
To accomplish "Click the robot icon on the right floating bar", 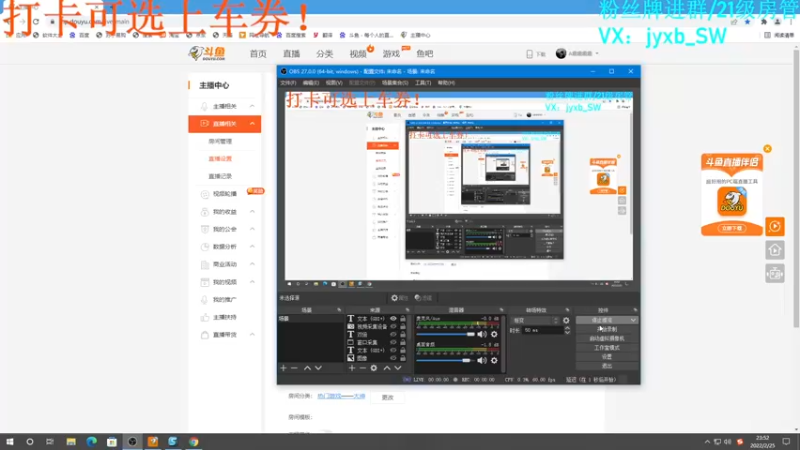I will coord(774,274).
